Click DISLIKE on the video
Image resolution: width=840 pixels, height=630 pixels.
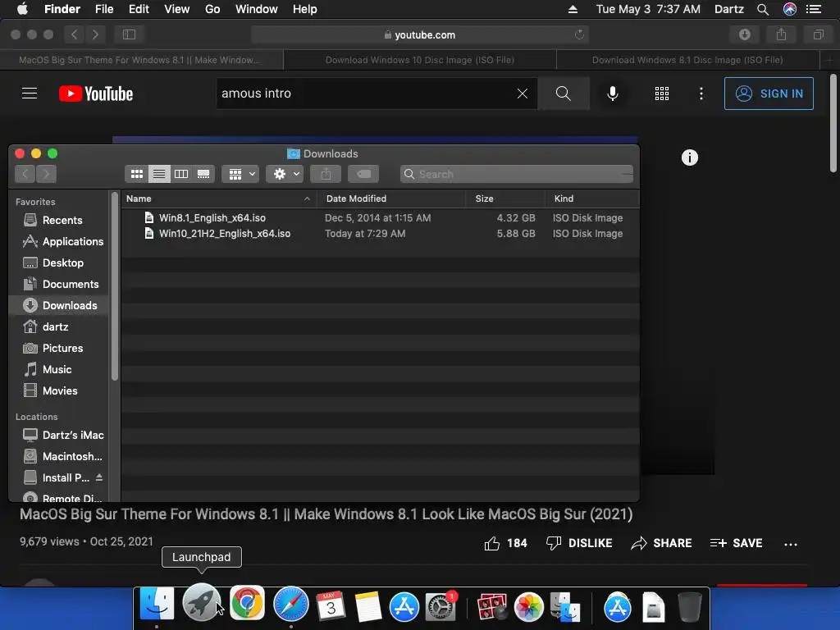pyautogui.click(x=579, y=543)
